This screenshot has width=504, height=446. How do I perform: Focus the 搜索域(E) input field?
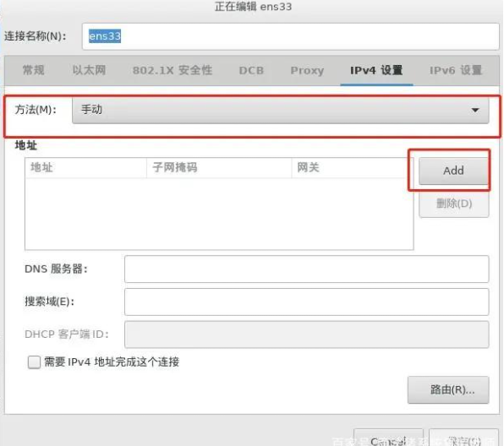307,302
